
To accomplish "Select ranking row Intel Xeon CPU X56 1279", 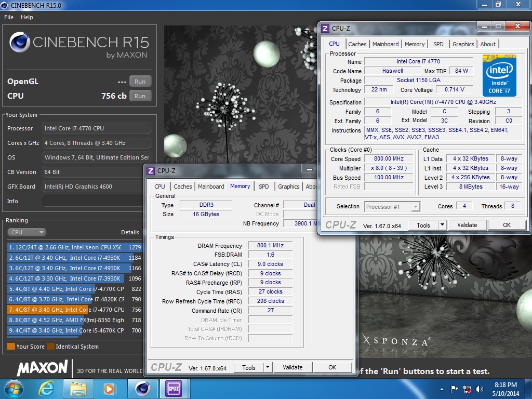I will [74, 247].
